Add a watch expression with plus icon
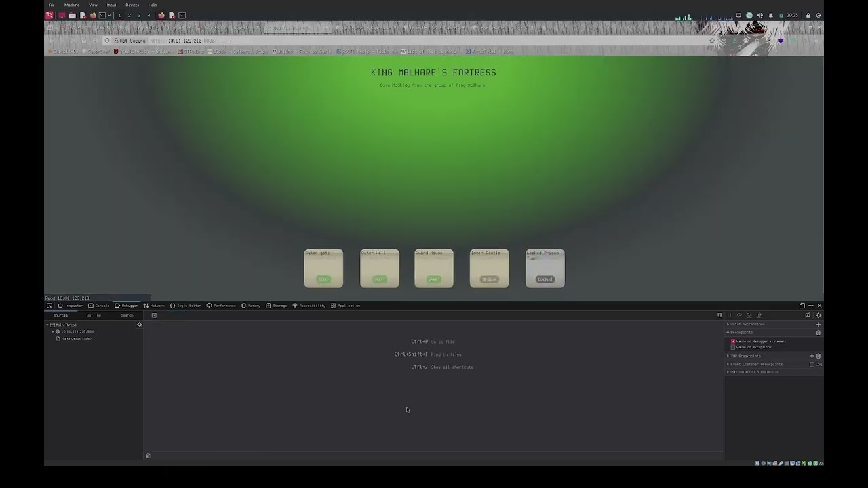 [x=818, y=325]
